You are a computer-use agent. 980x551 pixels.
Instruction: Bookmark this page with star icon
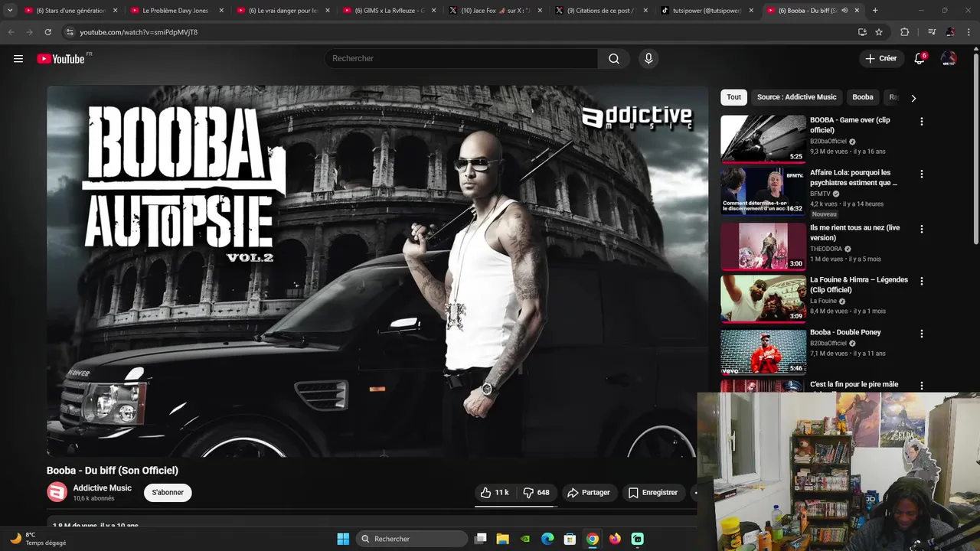click(x=879, y=32)
